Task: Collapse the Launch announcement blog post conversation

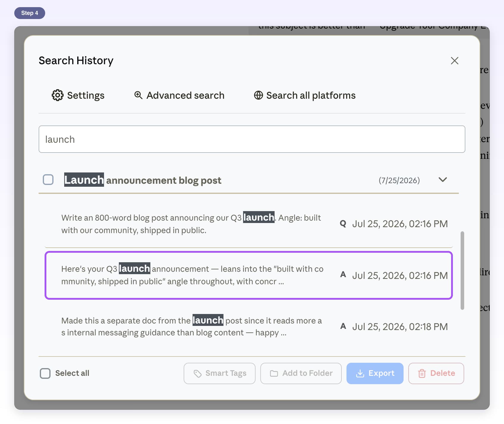Action: coord(443,180)
